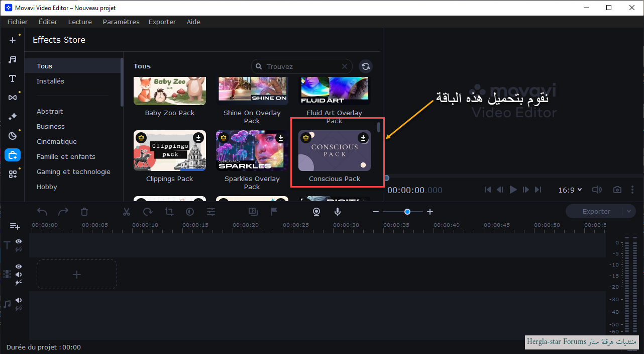The height and width of the screenshot is (354, 644).
Task: Toggle visibility of the video track
Action: (19, 267)
